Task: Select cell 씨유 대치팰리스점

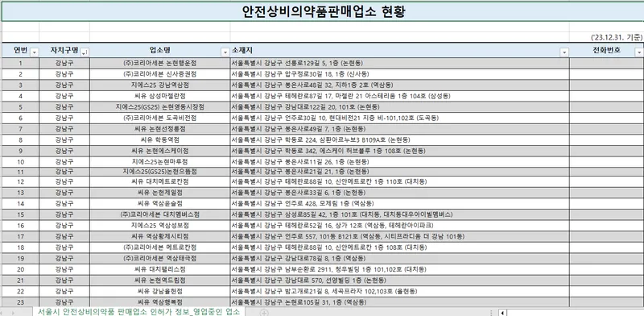Action: [159, 269]
